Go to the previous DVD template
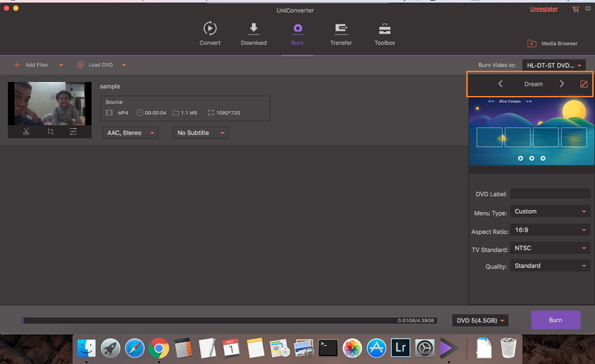 (x=500, y=84)
